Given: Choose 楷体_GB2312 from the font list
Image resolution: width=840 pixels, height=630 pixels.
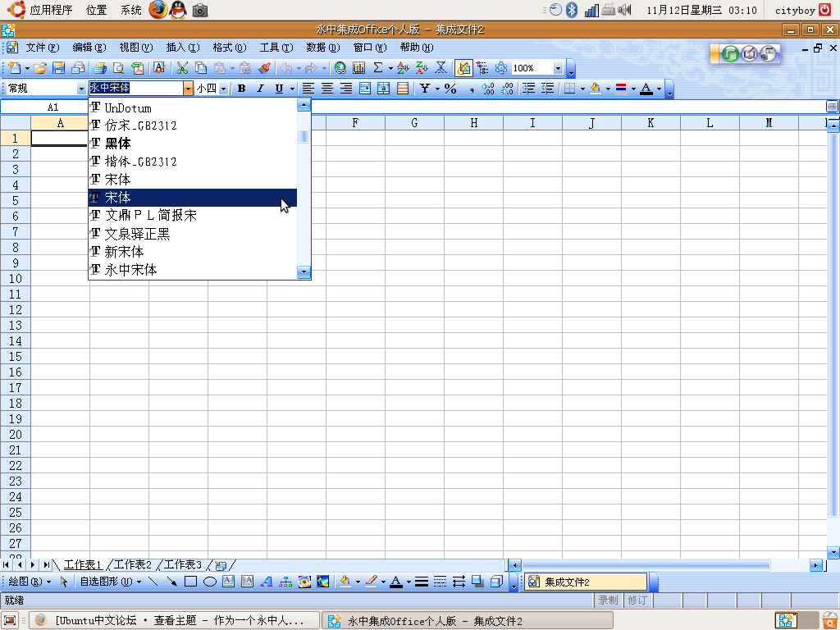Looking at the screenshot, I should click(x=193, y=162).
